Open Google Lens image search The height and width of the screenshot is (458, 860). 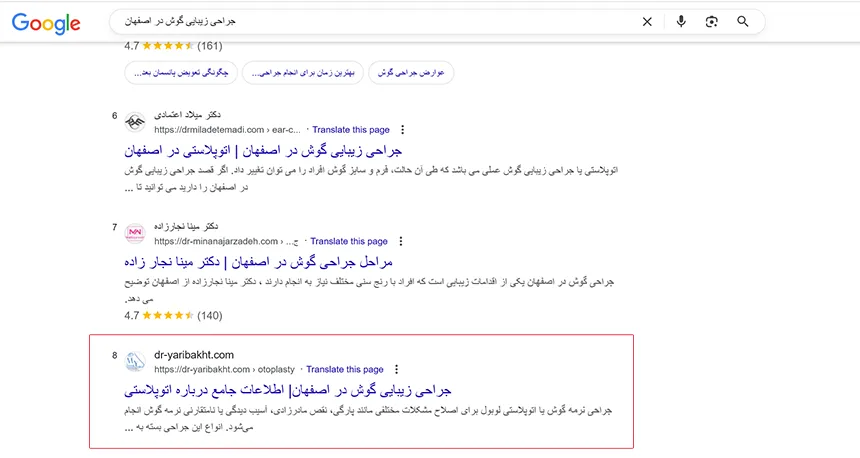[x=711, y=21]
